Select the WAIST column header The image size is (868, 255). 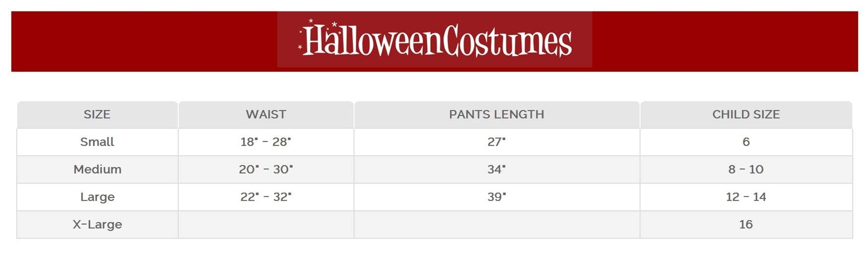tap(266, 114)
